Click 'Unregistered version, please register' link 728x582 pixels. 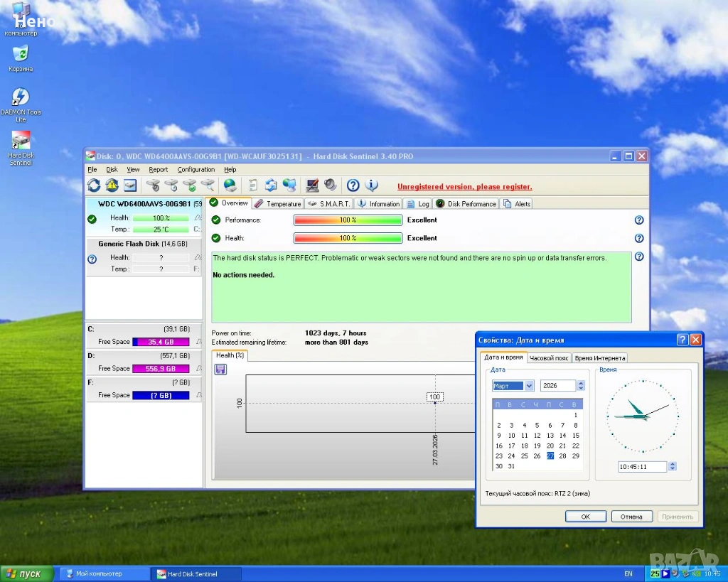pos(464,187)
